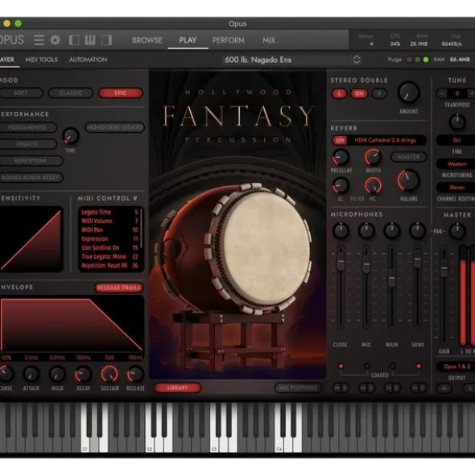Screen dimensions: 475x476
Task: Enable the Portamento performance option
Action: 27,127
